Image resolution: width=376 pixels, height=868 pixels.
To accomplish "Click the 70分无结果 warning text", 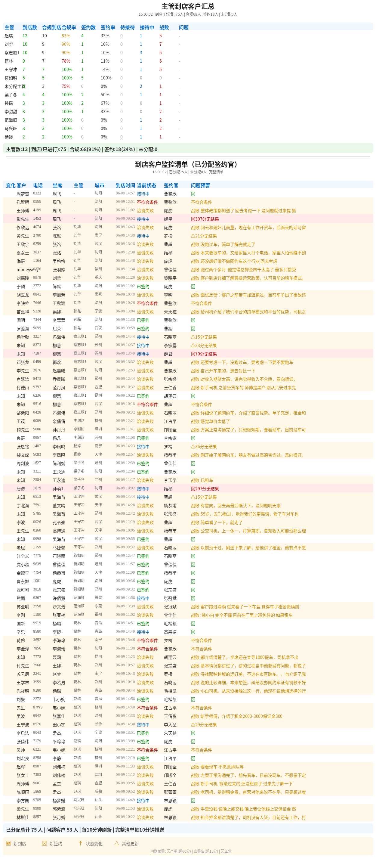I will click(x=206, y=354).
